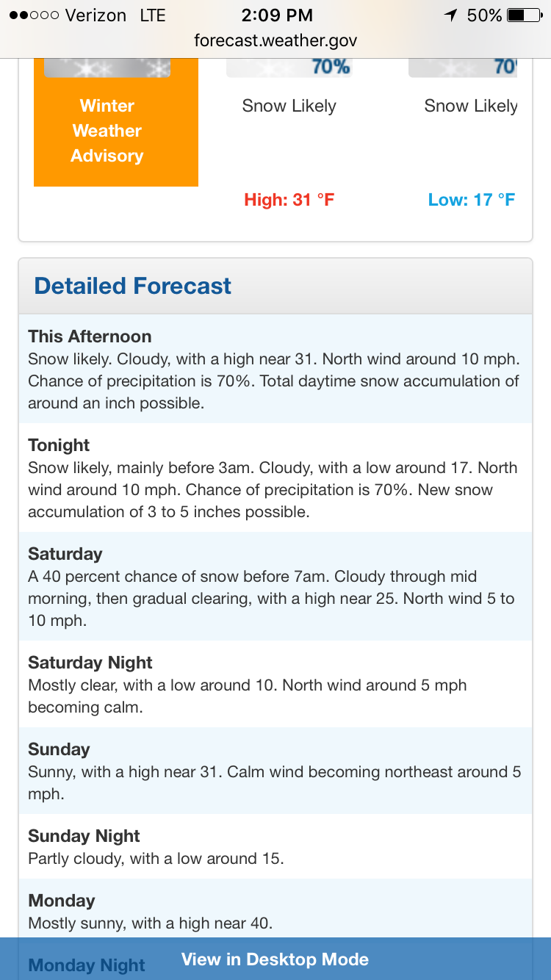
Task: Tap the 70% snow forecast icon
Action: 289,68
